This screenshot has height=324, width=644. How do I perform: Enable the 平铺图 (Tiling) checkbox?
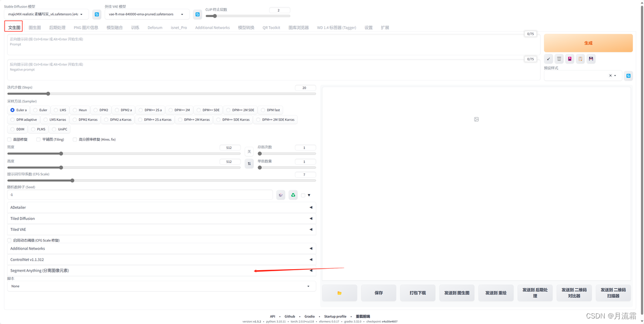tap(38, 139)
